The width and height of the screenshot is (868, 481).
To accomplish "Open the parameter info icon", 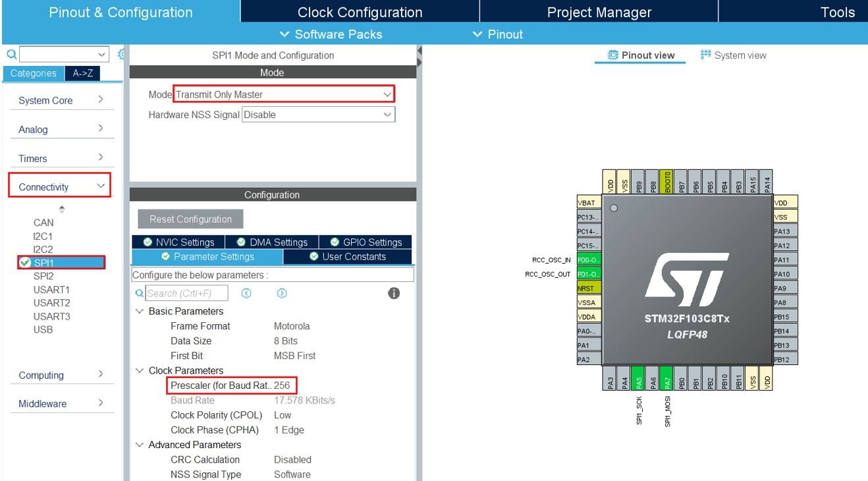I will (x=394, y=293).
